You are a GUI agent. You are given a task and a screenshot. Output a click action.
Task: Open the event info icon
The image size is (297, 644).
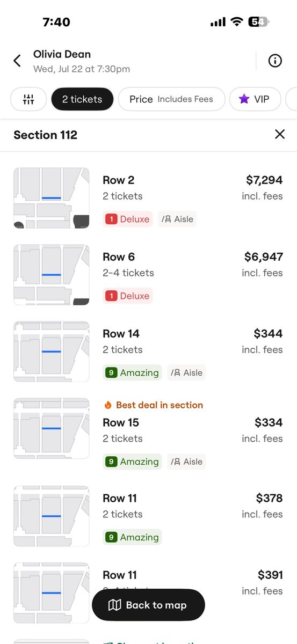[275, 61]
